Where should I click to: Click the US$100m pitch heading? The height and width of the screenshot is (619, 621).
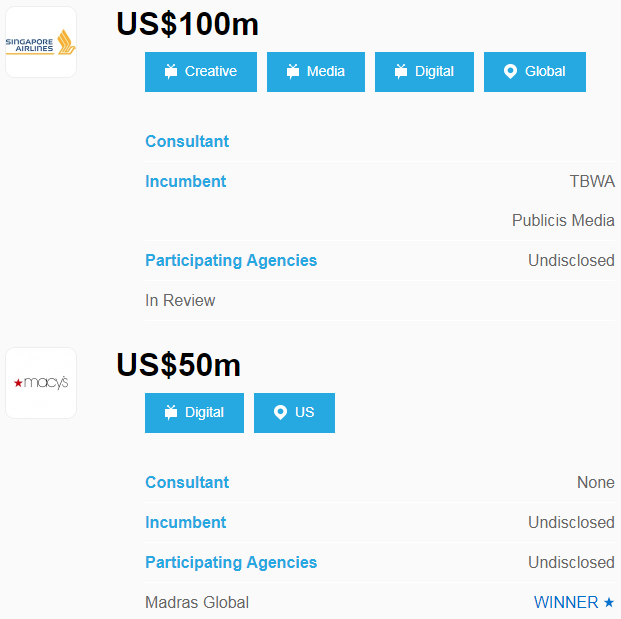click(188, 23)
